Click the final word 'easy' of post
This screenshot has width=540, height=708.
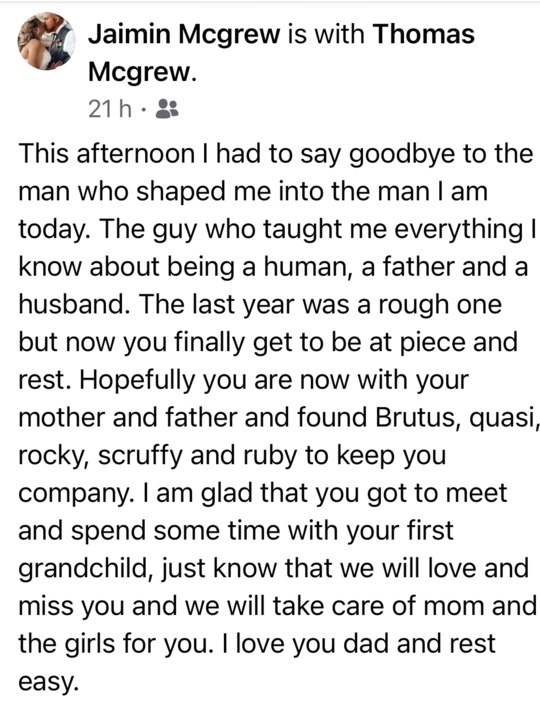point(45,683)
